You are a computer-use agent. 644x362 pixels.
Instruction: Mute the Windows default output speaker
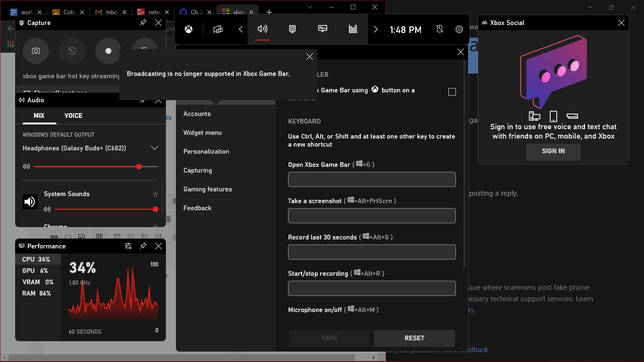coord(26,166)
